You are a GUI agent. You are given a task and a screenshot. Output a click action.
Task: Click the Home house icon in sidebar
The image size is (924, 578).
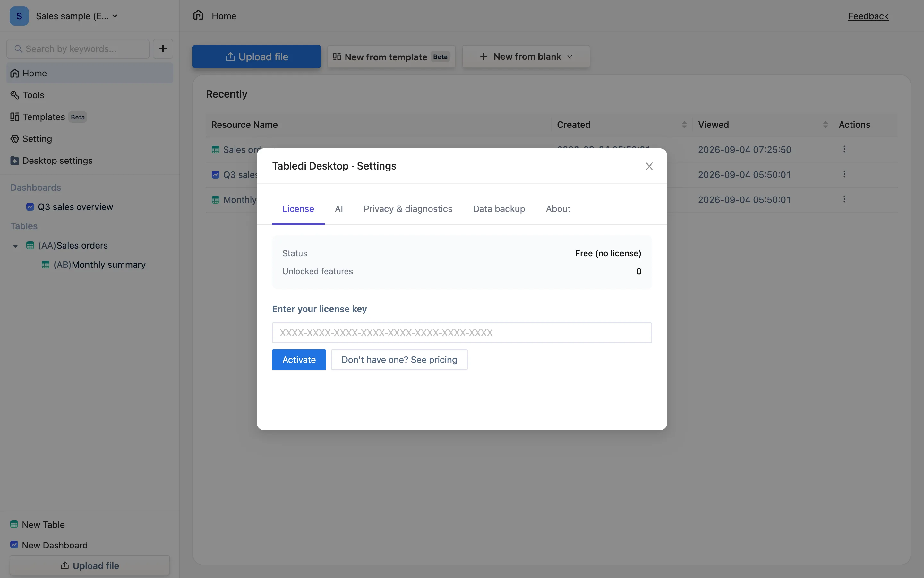pos(14,73)
